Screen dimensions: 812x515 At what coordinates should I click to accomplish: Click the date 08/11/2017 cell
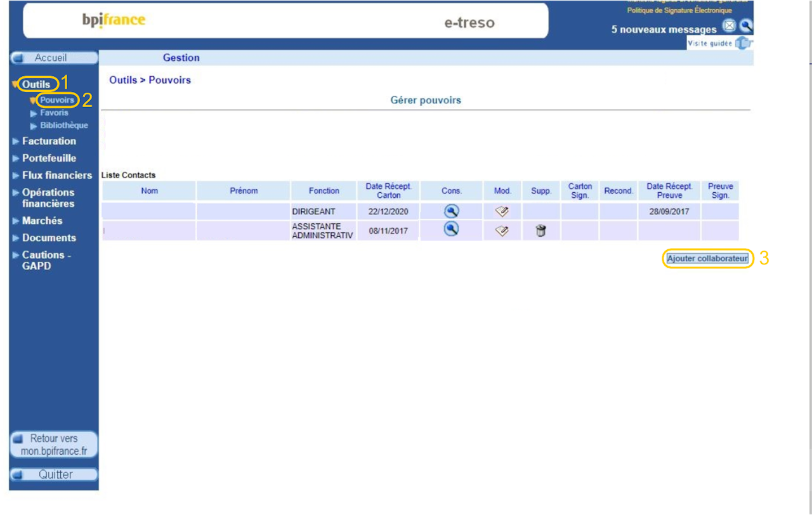point(389,231)
